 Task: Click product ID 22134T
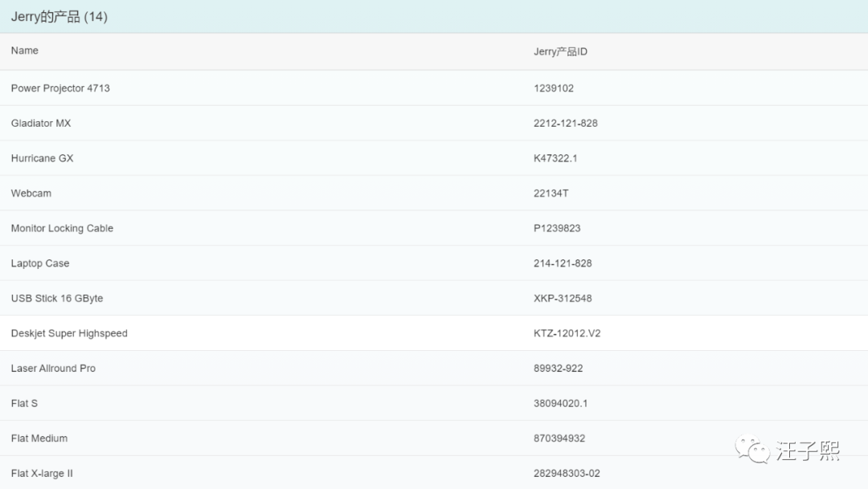coord(551,193)
